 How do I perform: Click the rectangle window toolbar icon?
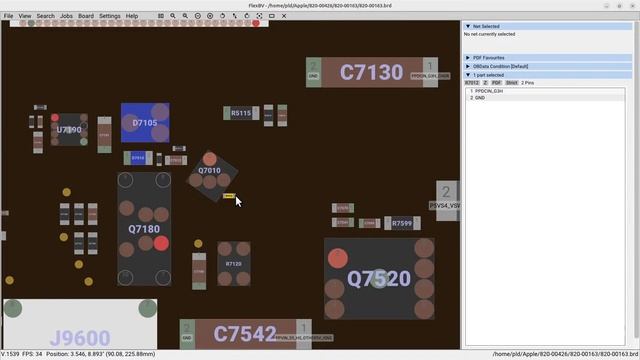click(271, 16)
